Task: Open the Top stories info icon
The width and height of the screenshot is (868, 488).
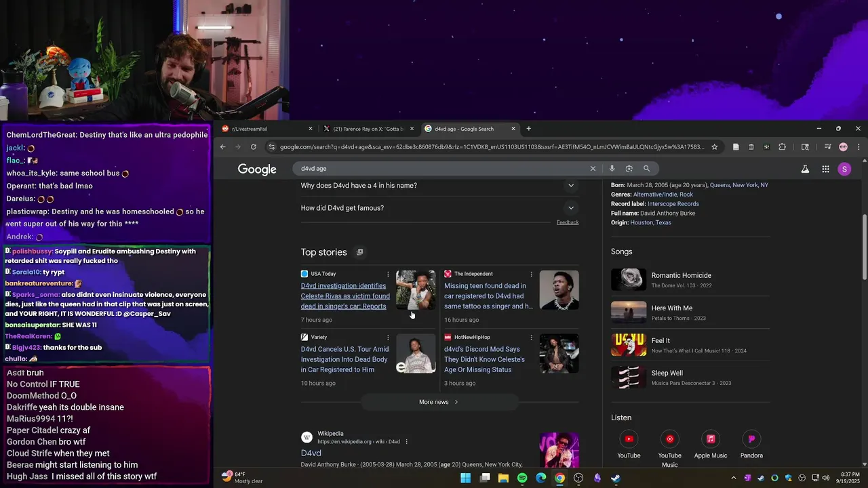Action: [359, 252]
